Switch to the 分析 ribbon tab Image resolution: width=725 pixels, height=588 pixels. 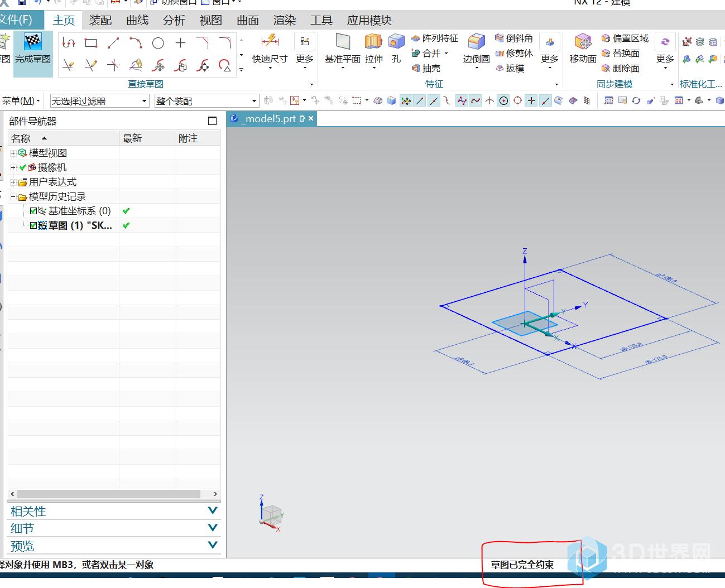[x=174, y=21]
